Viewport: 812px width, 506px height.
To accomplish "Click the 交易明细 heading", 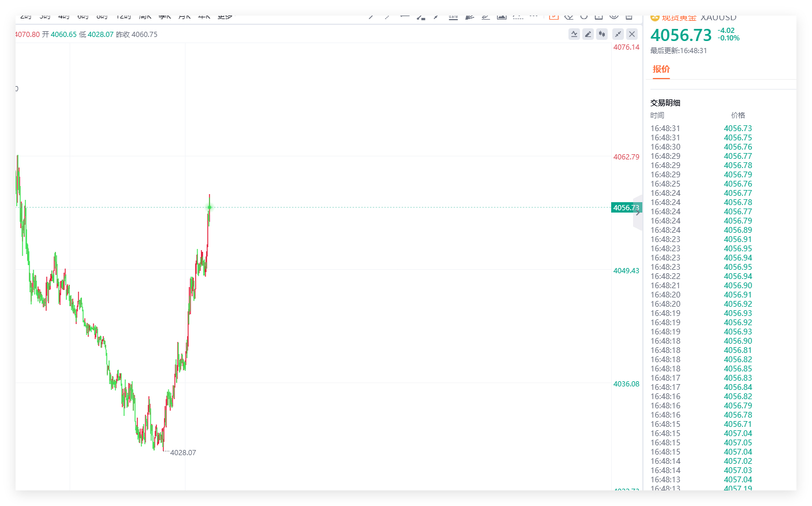I will [665, 103].
